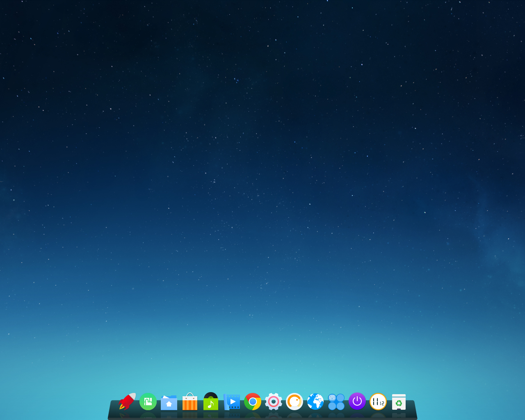525x420 pixels.
Task: Open the video player app
Action: point(231,402)
